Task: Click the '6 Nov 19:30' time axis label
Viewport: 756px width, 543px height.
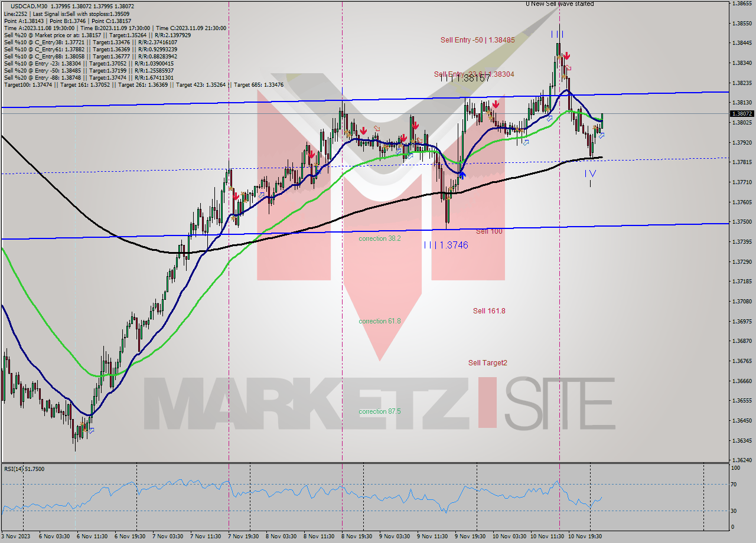Action: [x=131, y=537]
